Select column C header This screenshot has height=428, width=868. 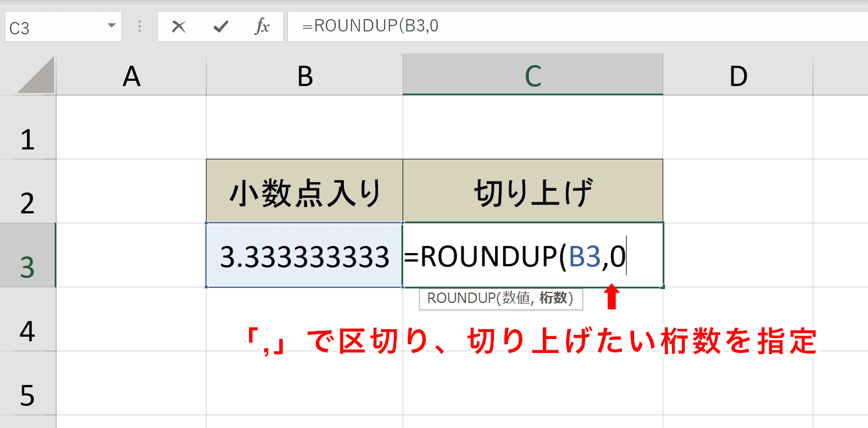coord(533,76)
